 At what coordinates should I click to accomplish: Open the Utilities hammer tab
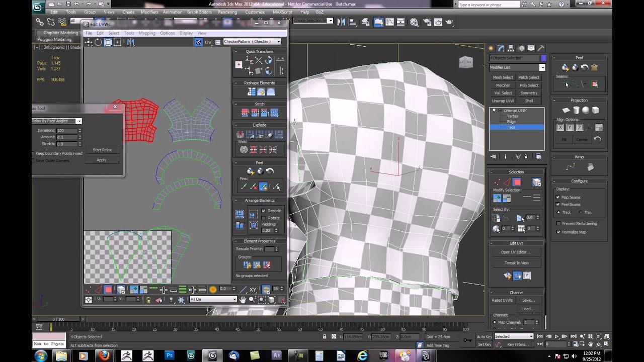click(541, 48)
